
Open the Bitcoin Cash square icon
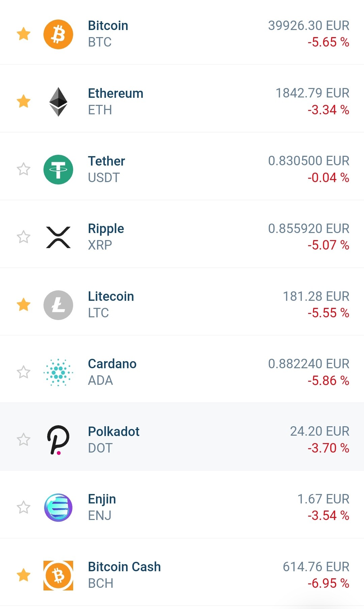pyautogui.click(x=58, y=576)
